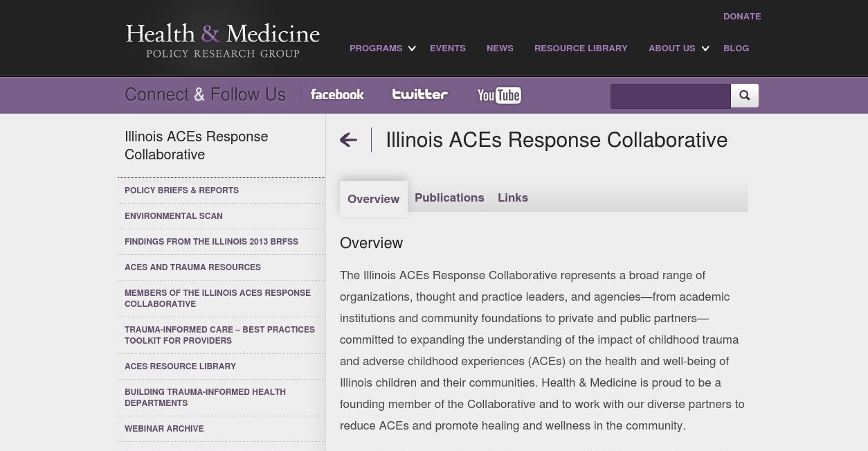Open the WEBINAR ARCHIVE sidebar entry
The height and width of the screenshot is (451, 868).
(164, 429)
